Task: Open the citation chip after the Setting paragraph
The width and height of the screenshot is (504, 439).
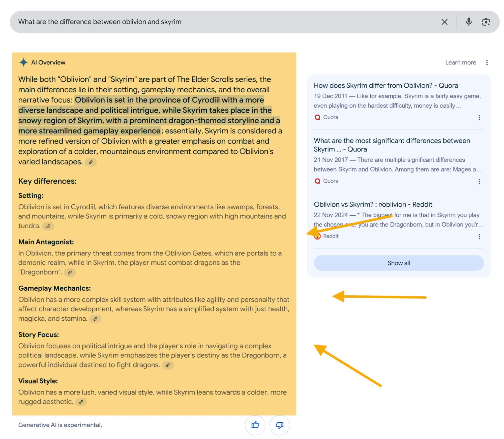Action: [x=48, y=226]
